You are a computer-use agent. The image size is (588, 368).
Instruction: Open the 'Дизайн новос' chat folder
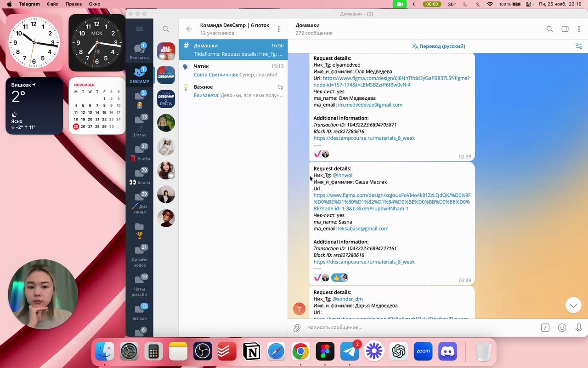pyautogui.click(x=139, y=256)
